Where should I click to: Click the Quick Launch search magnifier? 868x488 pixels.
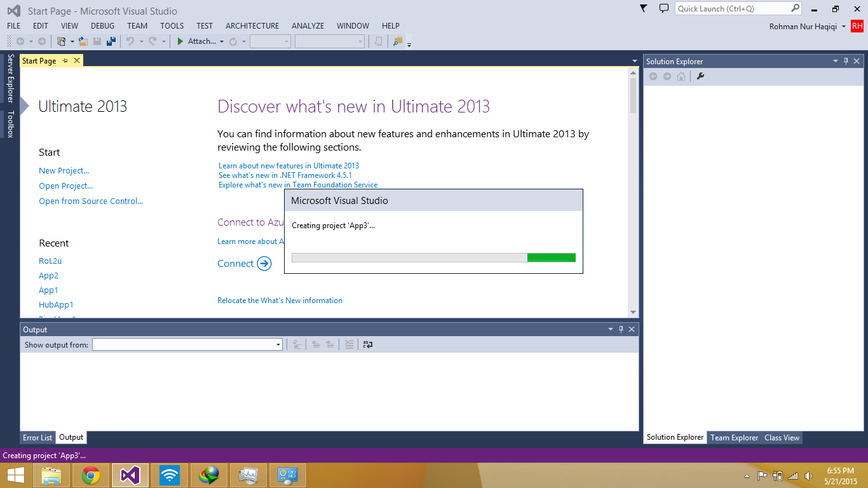[x=796, y=8]
